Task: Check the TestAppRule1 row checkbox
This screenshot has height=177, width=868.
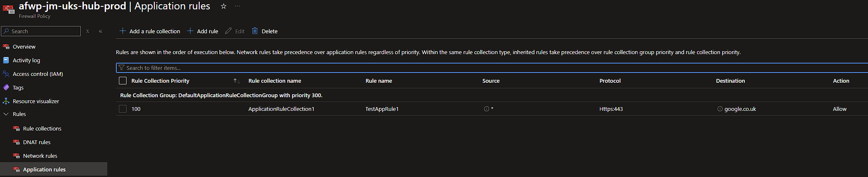Action: 123,109
